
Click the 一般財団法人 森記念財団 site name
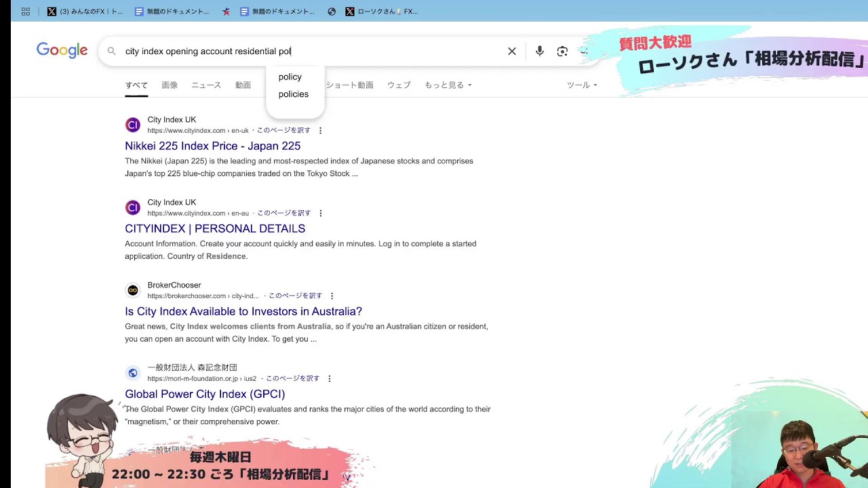click(193, 368)
